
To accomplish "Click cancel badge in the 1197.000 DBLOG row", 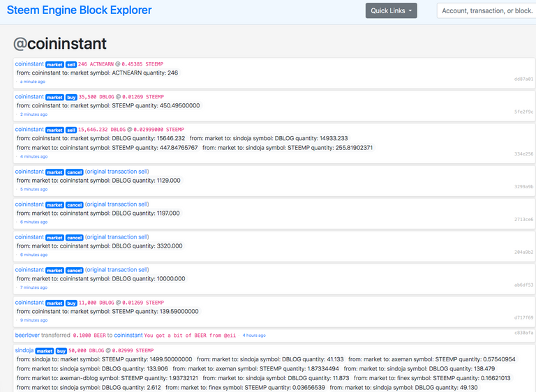I will 75,205.
